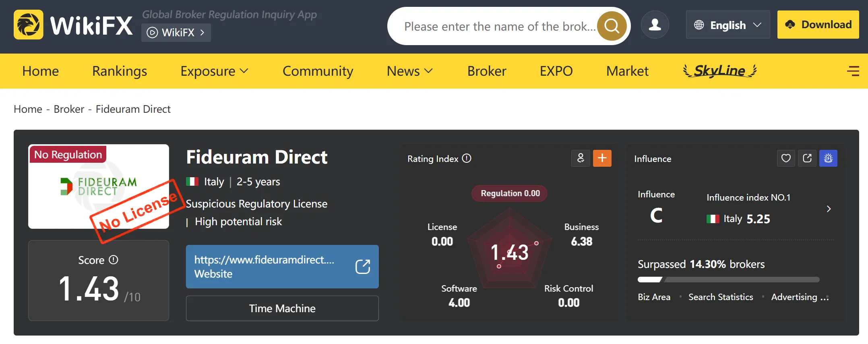
Task: Open the Rankings tab
Action: (x=120, y=71)
